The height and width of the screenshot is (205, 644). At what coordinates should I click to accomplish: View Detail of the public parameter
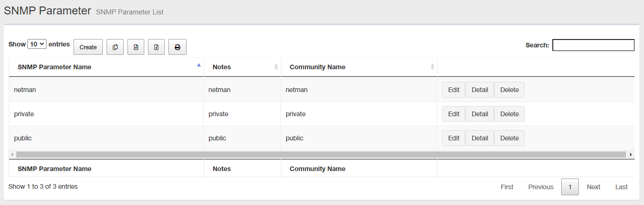[480, 138]
